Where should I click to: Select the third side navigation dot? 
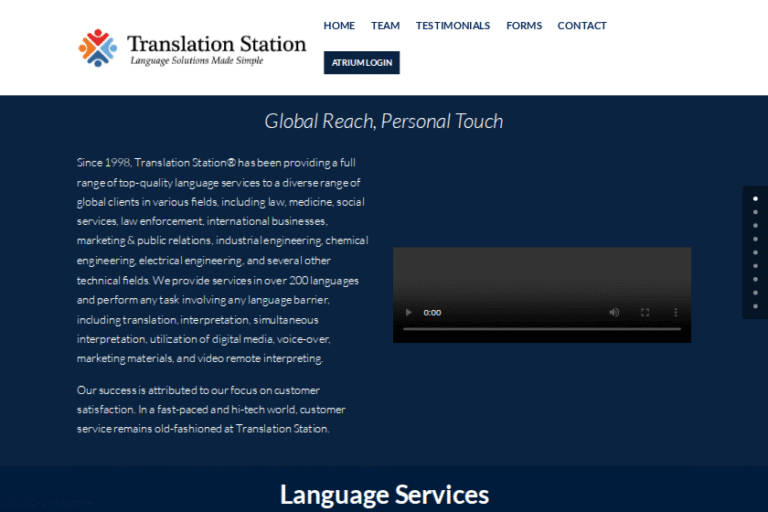755,226
